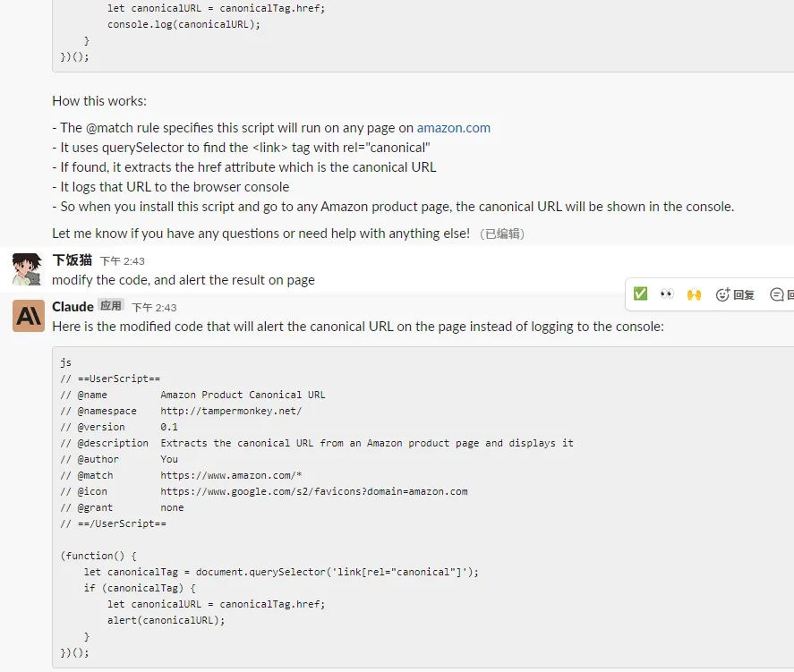
Task: Click the "// ==/UserScript==" closing line
Action: 113,523
